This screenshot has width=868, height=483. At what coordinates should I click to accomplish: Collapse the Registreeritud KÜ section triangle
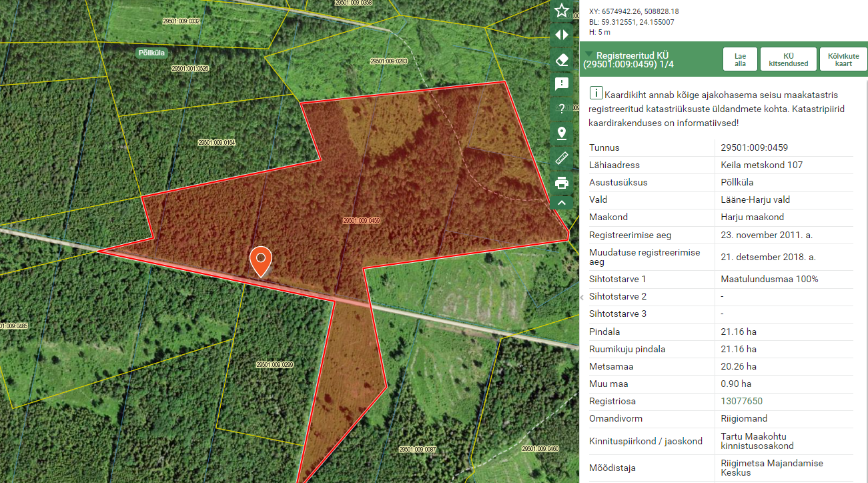pyautogui.click(x=589, y=55)
